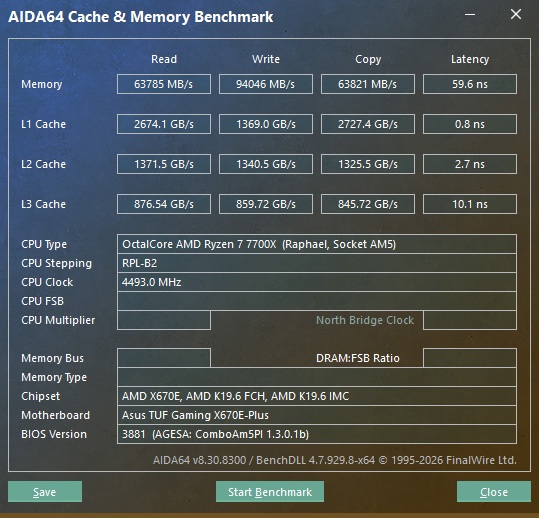Select the Memory Copy value 63821 MB/s
Viewport: 539px width, 518px height.
pyautogui.click(x=368, y=84)
